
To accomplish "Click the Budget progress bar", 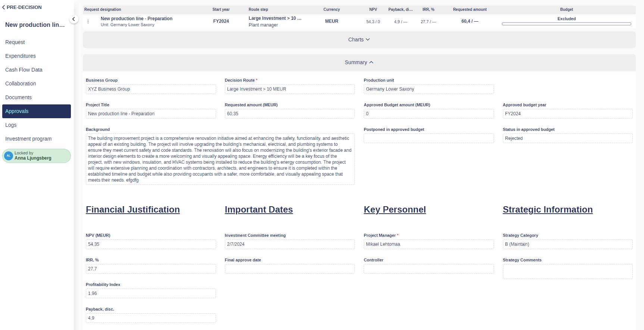I will [x=566, y=24].
